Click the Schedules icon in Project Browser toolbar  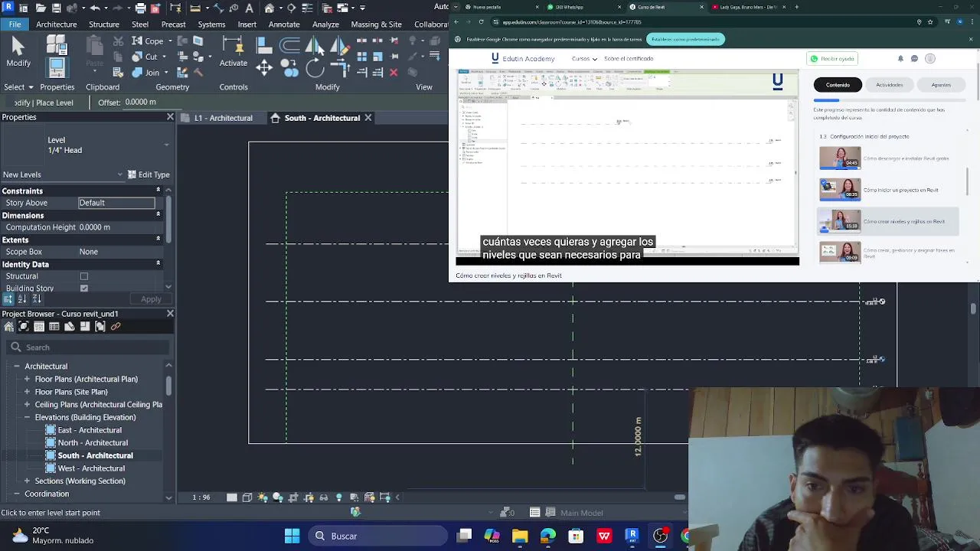pyautogui.click(x=54, y=327)
